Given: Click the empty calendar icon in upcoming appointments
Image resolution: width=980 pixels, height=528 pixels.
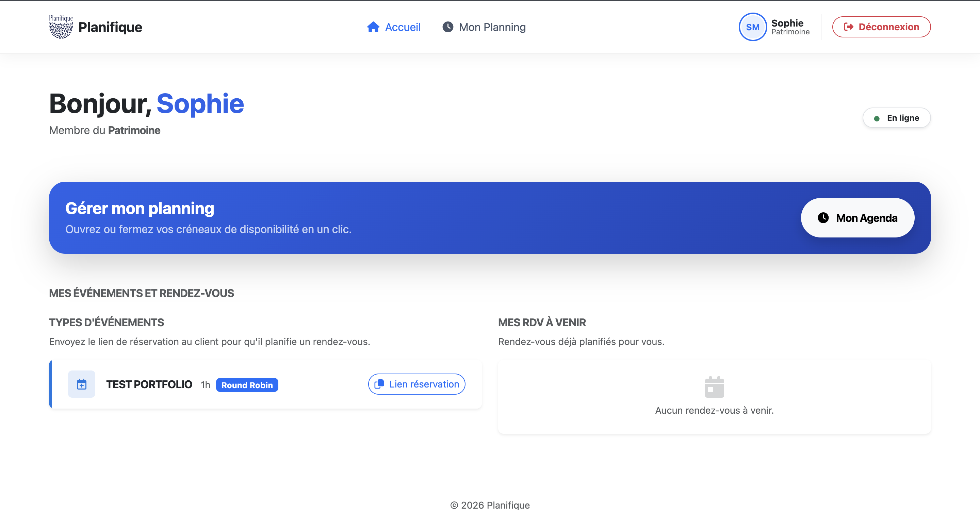Looking at the screenshot, I should pyautogui.click(x=714, y=387).
